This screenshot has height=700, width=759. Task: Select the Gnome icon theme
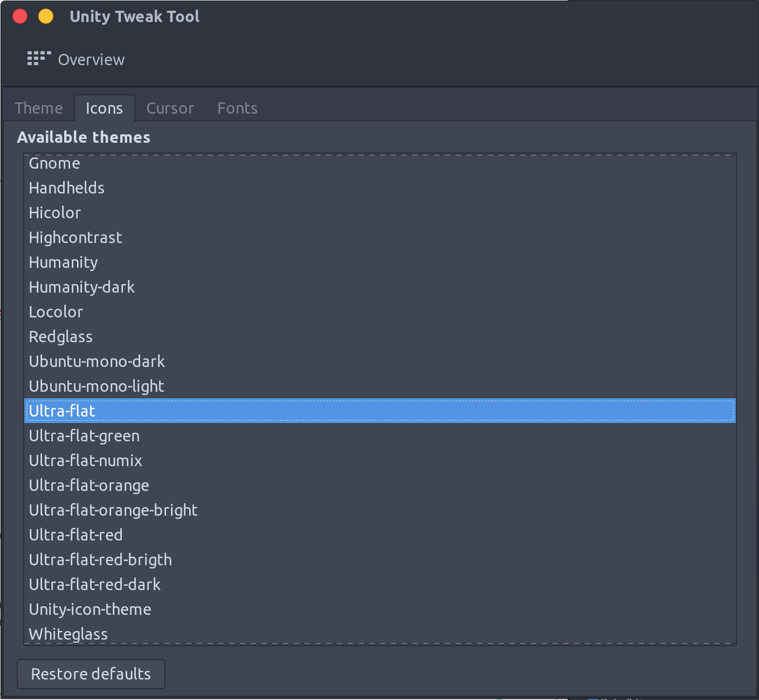tap(380, 163)
